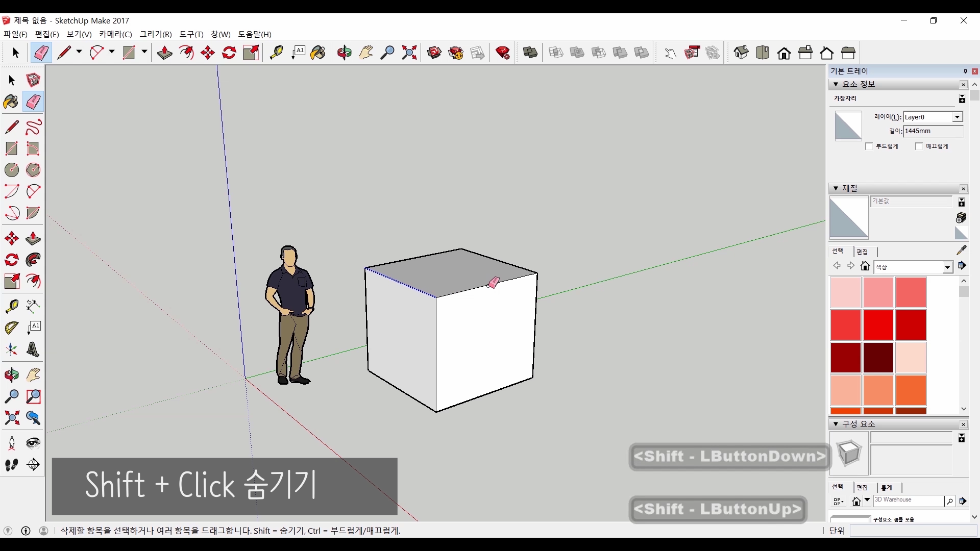Choose the Rotate tool in left toolbar
Image resolution: width=980 pixels, height=551 pixels.
(x=11, y=260)
